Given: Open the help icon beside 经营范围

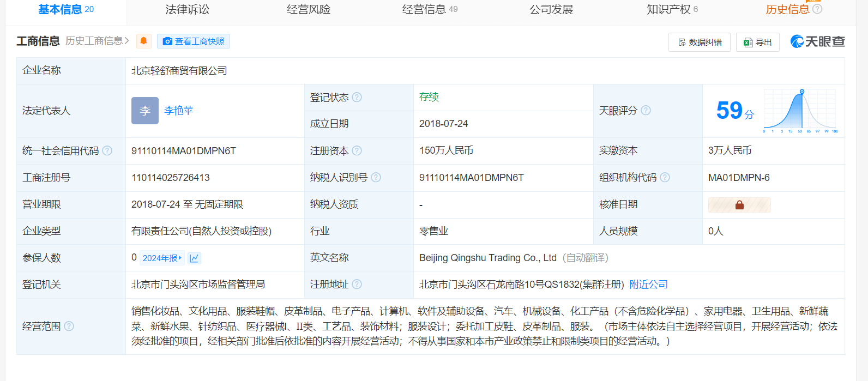Looking at the screenshot, I should pyautogui.click(x=69, y=326).
